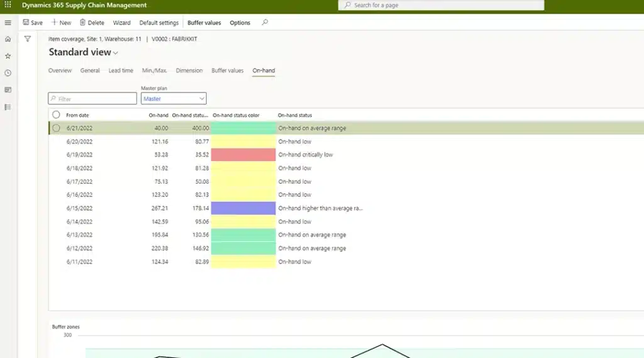Screen dimensions: 644x358
Task: Click the magnifier in page search box
Action: (x=348, y=5)
